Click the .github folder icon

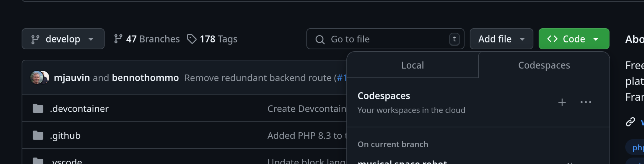click(x=38, y=135)
